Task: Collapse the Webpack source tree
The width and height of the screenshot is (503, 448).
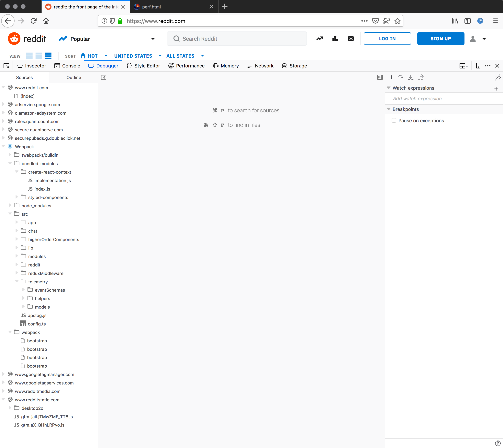Action: click(4, 147)
